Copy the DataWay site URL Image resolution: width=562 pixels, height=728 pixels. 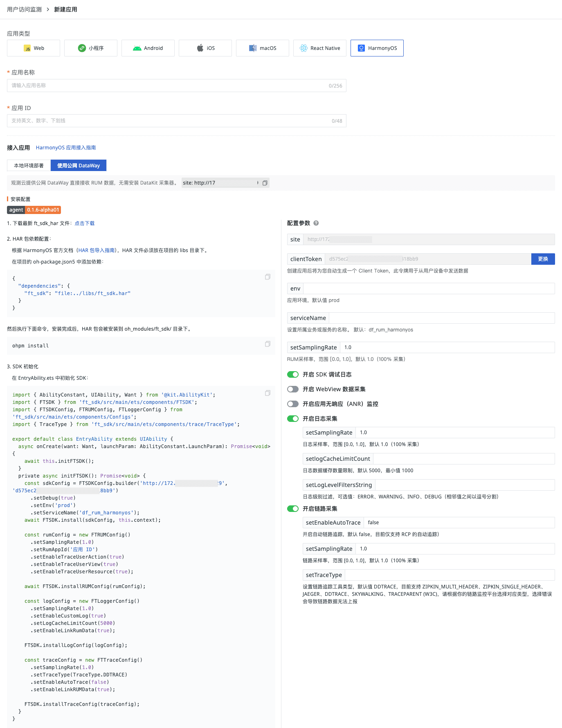coord(265,183)
